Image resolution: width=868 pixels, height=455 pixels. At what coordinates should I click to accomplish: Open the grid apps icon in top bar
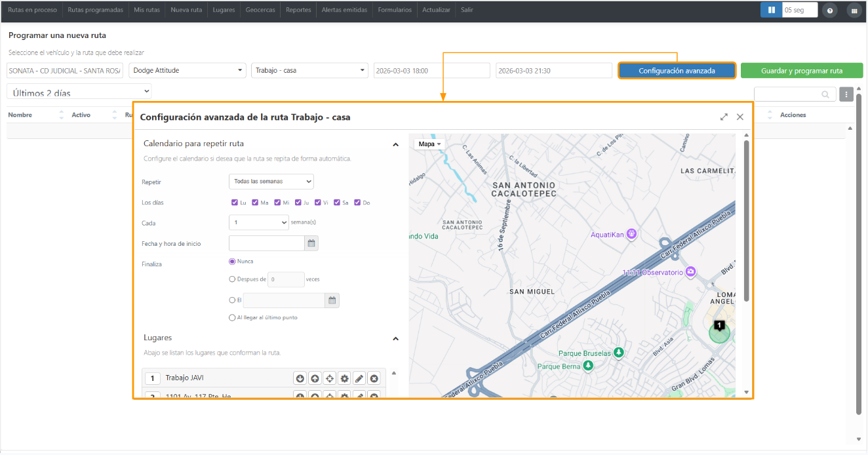(854, 10)
